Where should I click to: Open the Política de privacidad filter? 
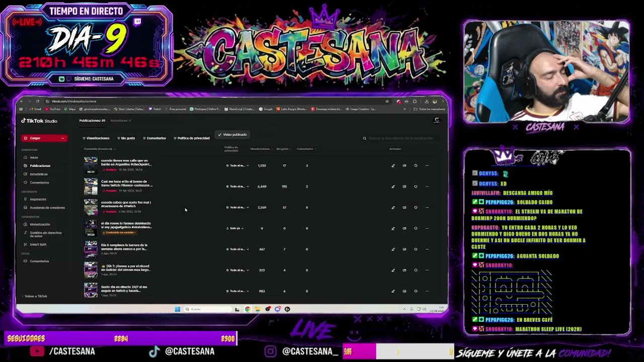(192, 138)
